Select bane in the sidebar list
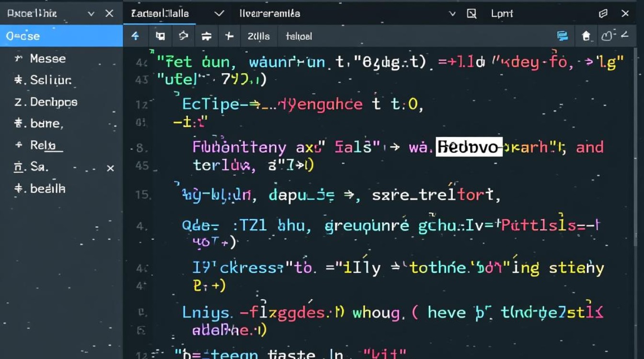 click(46, 123)
